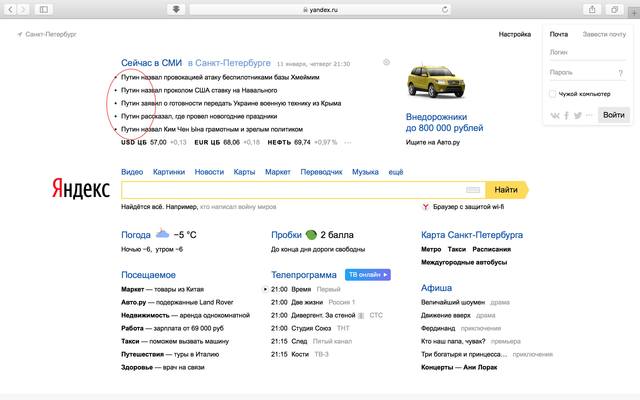
Task: Click the VK login icon
Action: pyautogui.click(x=555, y=116)
